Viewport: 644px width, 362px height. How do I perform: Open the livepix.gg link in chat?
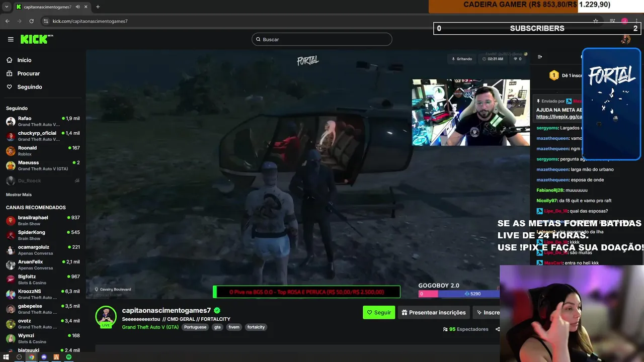point(559,117)
